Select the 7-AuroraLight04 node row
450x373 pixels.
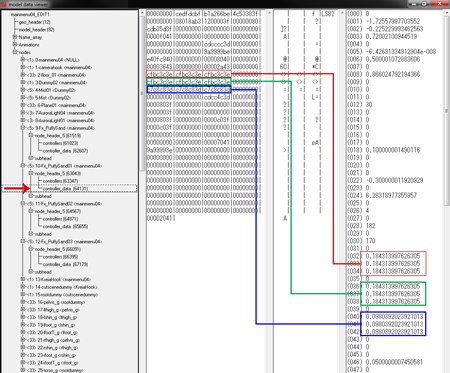tap(60, 113)
